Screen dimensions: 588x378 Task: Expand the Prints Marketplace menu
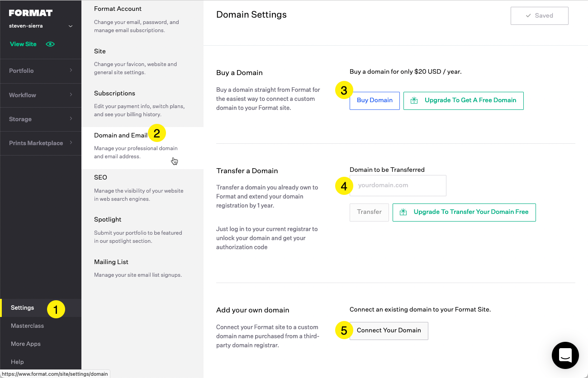(41, 143)
